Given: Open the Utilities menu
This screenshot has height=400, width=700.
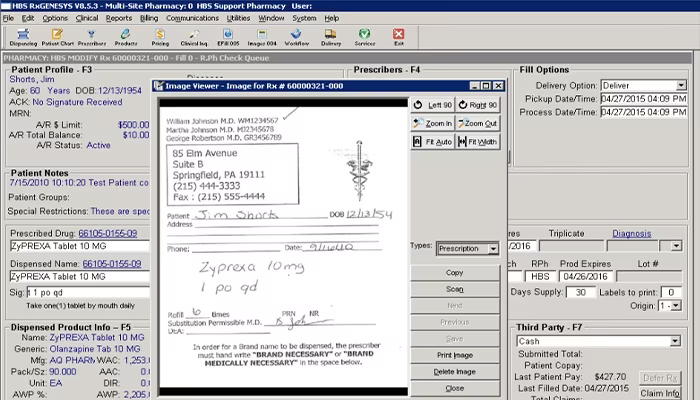Looking at the screenshot, I should pyautogui.click(x=238, y=18).
